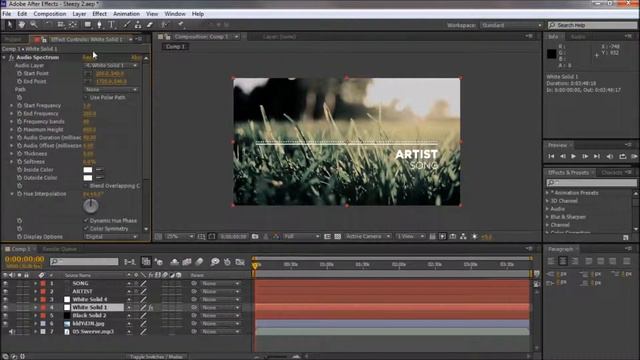Click the stopwatch for Start Frequency
The width and height of the screenshot is (640, 360).
pyautogui.click(x=19, y=105)
